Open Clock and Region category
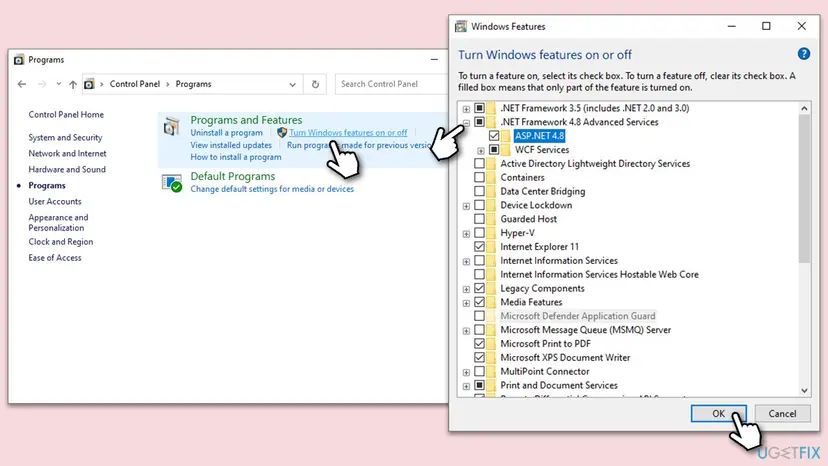828x466 pixels. [61, 241]
